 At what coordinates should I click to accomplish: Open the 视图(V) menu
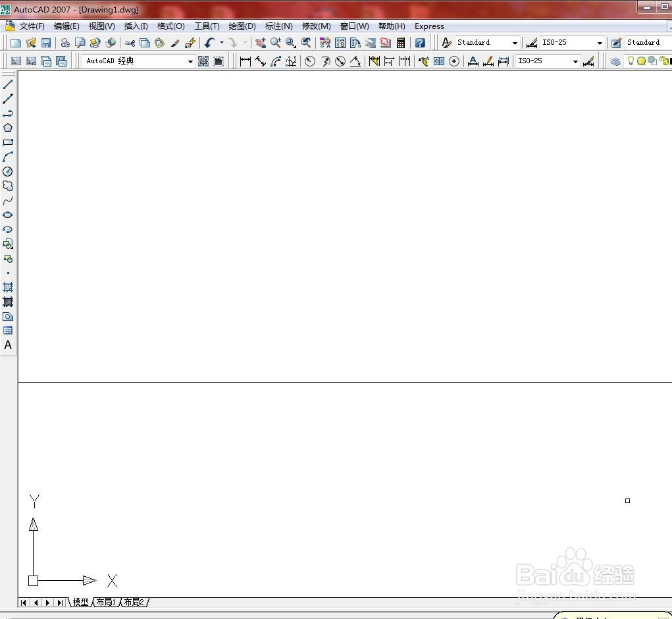coord(101,26)
